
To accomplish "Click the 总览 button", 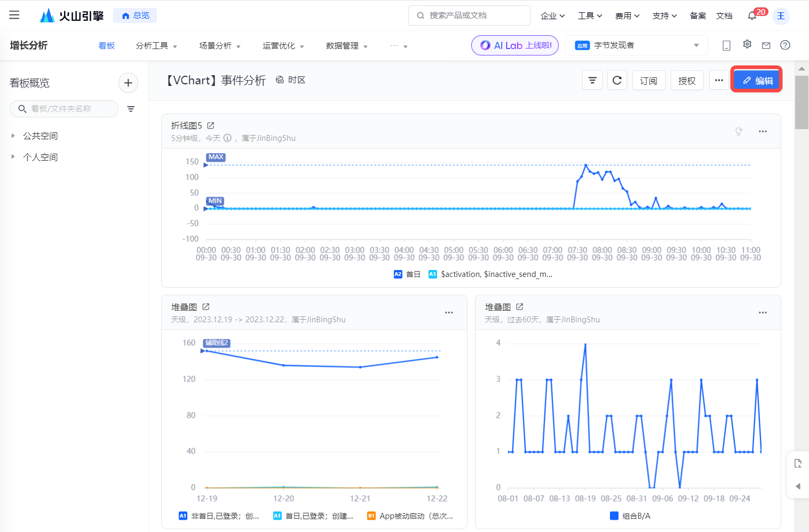I will point(135,15).
